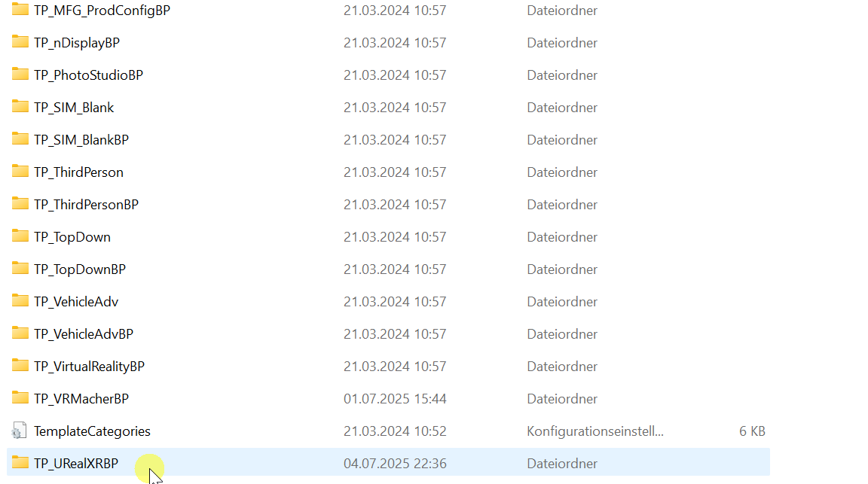Click the Konfigurationseinstell... file type text
Screen dimensions: 868x484
[595, 431]
